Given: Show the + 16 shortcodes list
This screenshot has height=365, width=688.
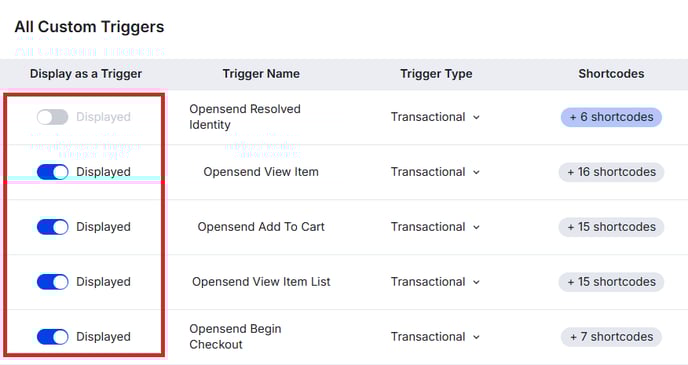Looking at the screenshot, I should coord(611,172).
